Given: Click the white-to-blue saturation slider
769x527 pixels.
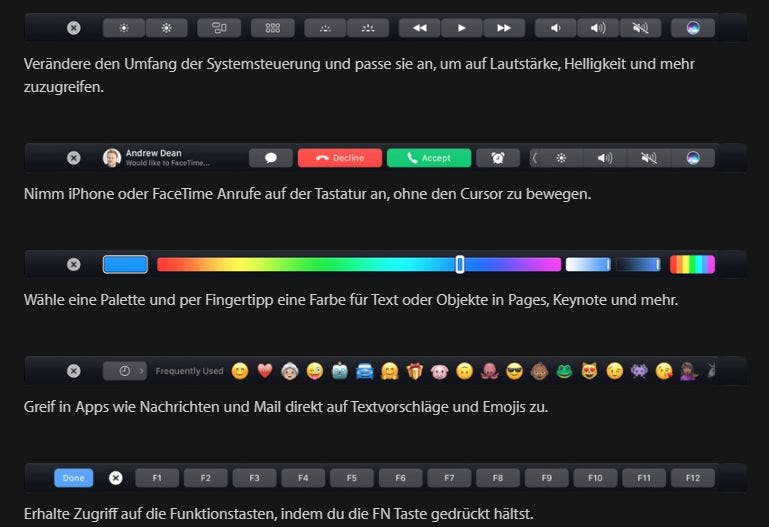Looking at the screenshot, I should [588, 265].
